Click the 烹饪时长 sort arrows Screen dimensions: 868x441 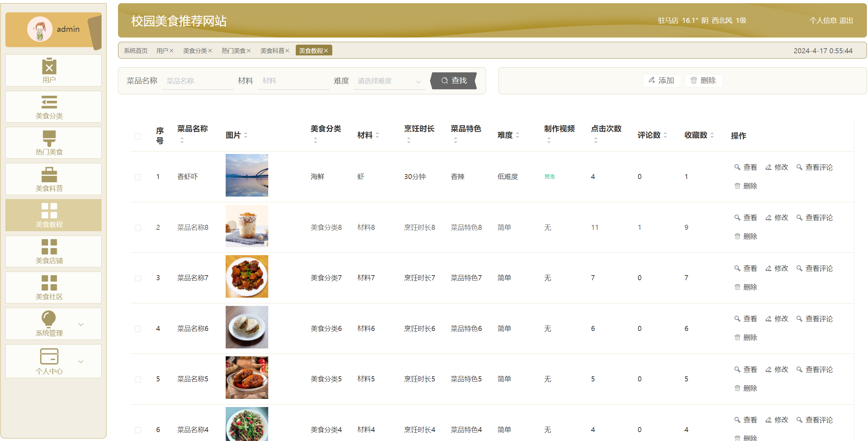click(409, 141)
